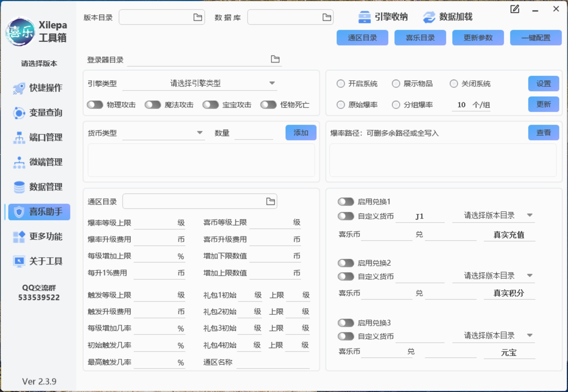Click 喜乐目录 button
Image resolution: width=568 pixels, height=392 pixels.
420,38
